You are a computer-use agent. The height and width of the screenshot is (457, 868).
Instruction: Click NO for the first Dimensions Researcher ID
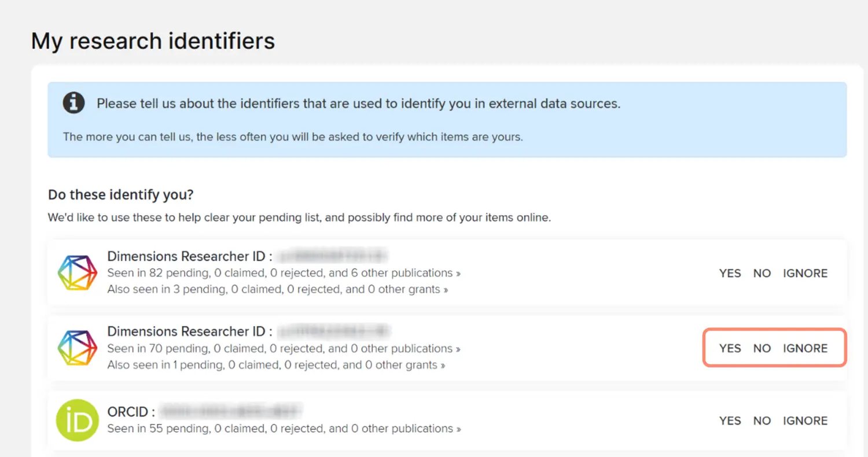pyautogui.click(x=762, y=272)
